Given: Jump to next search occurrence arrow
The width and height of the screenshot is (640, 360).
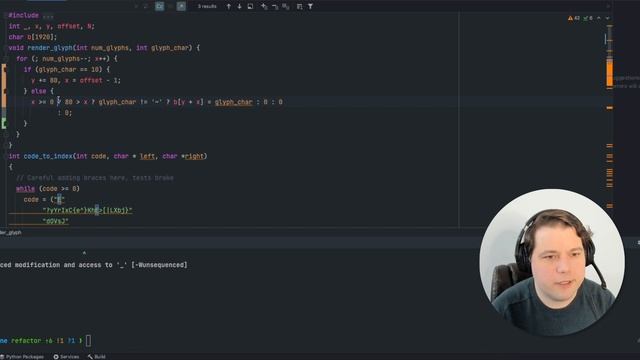Looking at the screenshot, I should click(x=239, y=7).
